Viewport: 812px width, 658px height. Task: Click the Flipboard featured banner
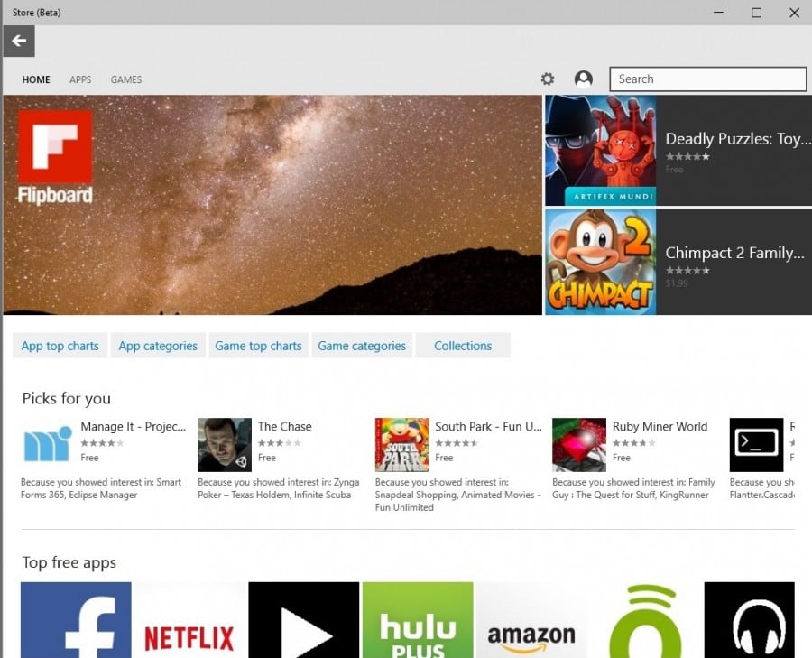coord(271,205)
